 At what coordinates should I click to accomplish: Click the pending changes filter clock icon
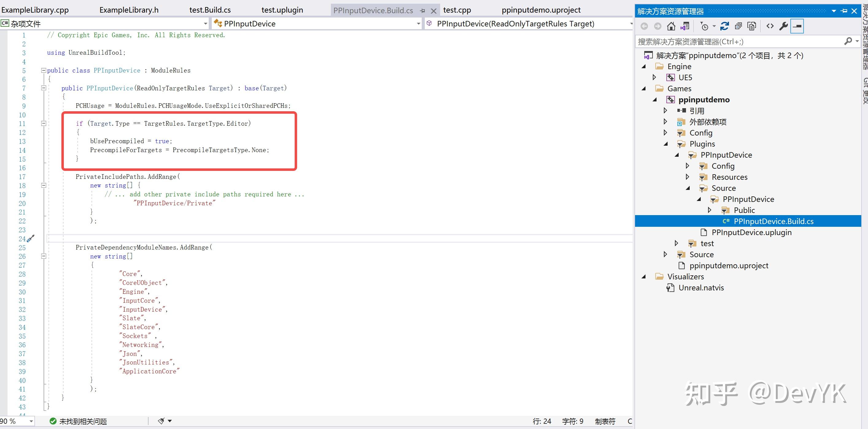(705, 26)
